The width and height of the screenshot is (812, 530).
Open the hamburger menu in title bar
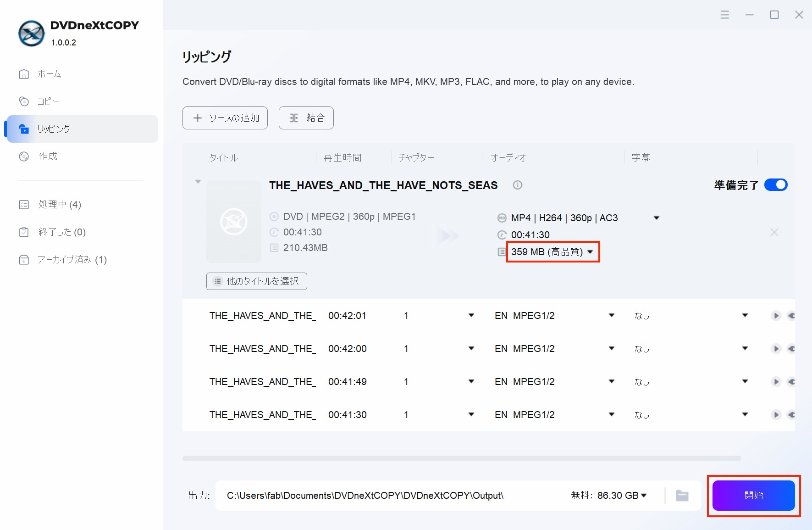[725, 15]
